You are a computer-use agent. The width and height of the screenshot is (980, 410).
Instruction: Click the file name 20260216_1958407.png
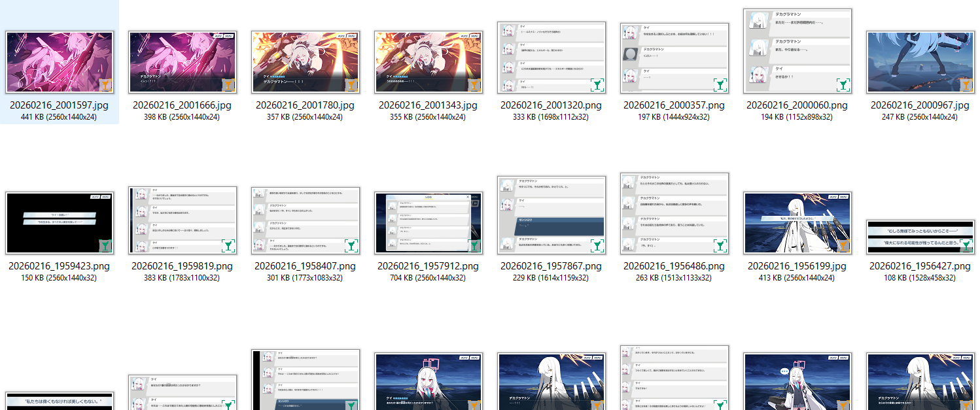(x=306, y=266)
